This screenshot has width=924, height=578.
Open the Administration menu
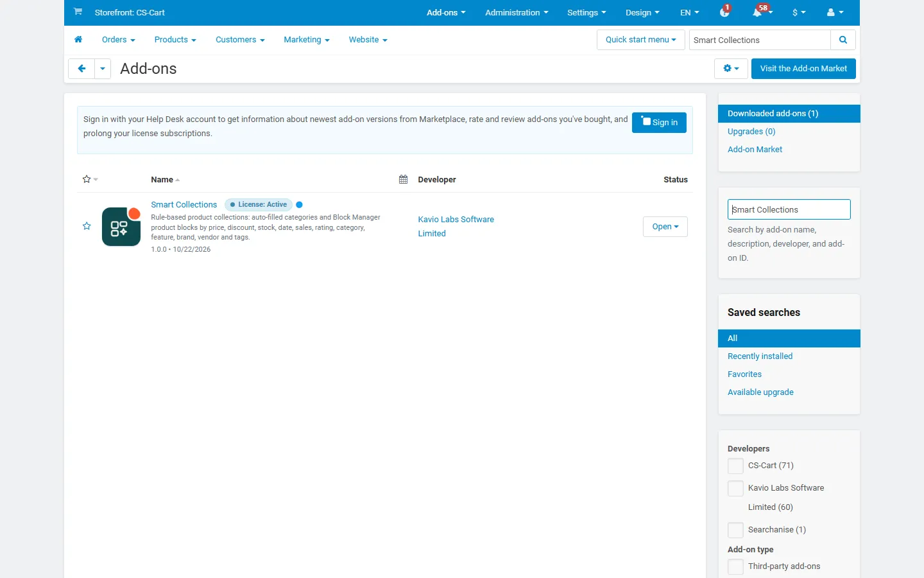517,12
